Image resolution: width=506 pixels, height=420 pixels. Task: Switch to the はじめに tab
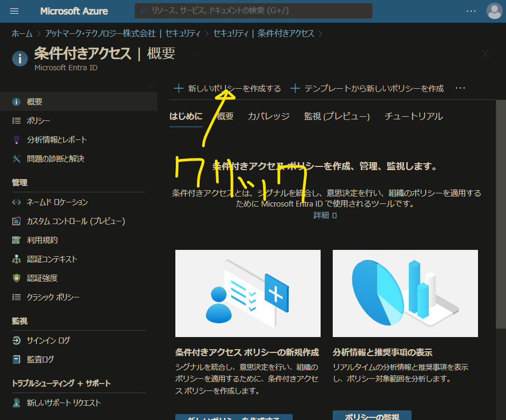(186, 116)
